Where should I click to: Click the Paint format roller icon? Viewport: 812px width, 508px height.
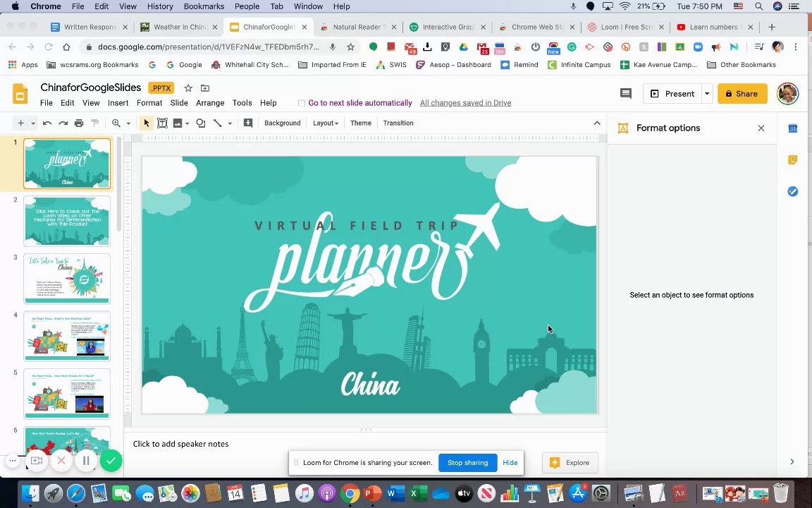(x=94, y=123)
